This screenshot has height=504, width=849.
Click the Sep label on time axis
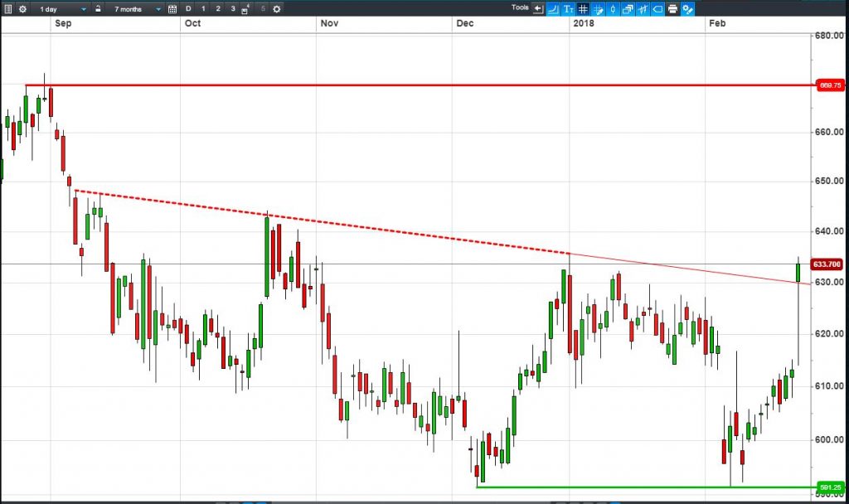coord(63,23)
